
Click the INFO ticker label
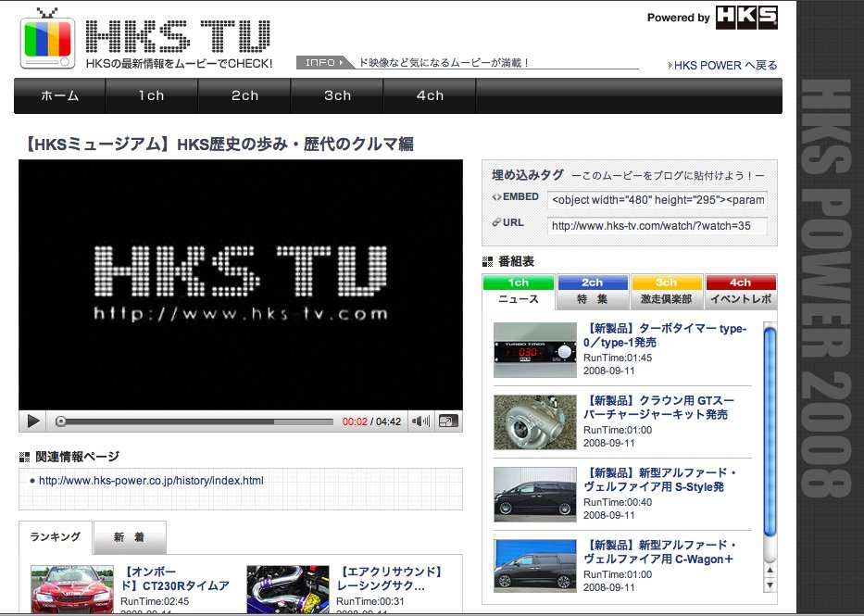pos(324,63)
